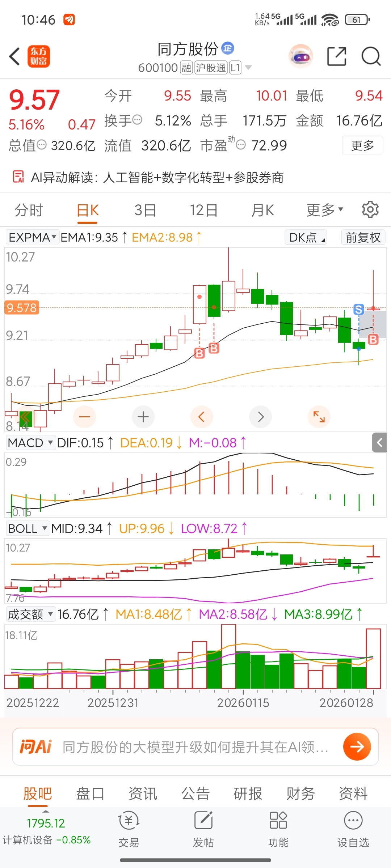Move chart to previous candles arrow
Screen dimensions: 391x868
202,417
